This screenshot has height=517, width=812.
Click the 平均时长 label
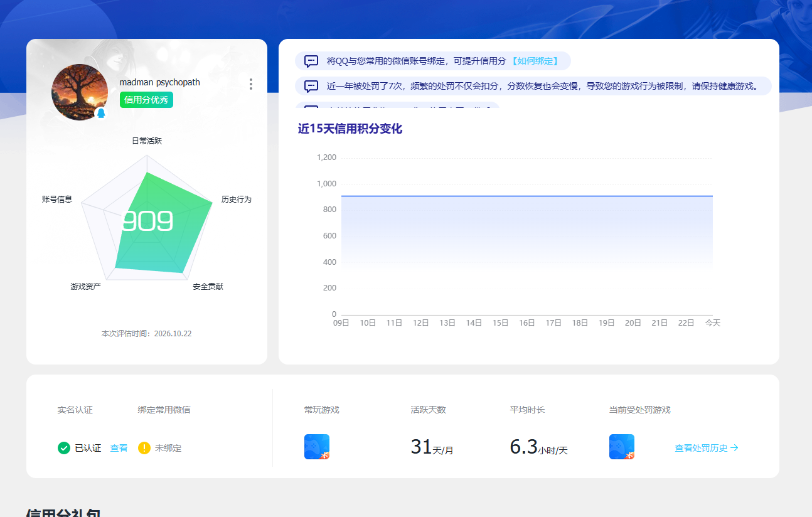pyautogui.click(x=527, y=410)
